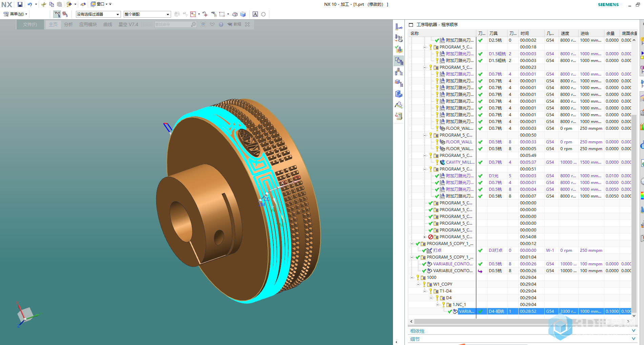
Task: Open the 文件(F) file tab
Action: 30,24
